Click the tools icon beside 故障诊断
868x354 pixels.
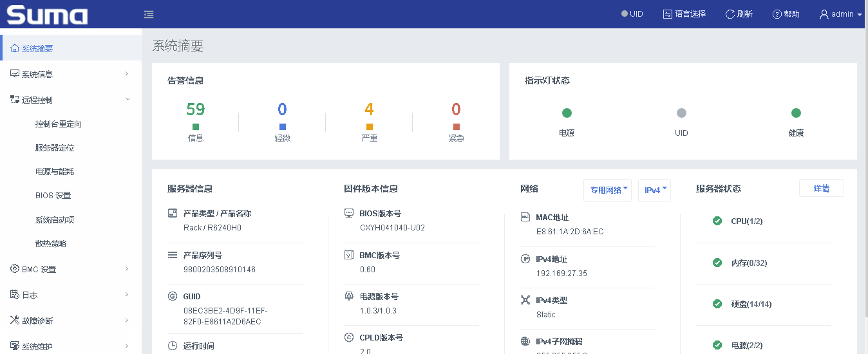(x=15, y=321)
